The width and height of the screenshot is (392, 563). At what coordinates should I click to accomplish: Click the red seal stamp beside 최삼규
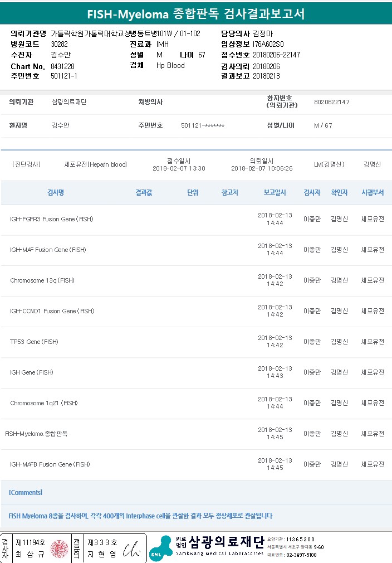click(x=59, y=549)
